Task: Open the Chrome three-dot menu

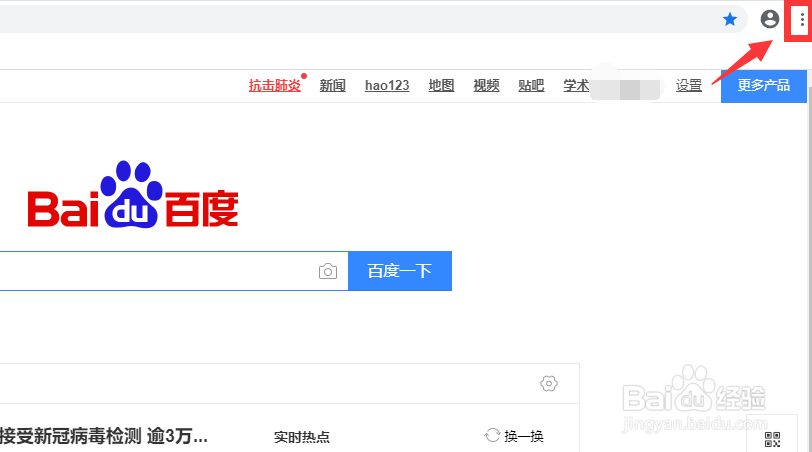Action: pos(802,20)
